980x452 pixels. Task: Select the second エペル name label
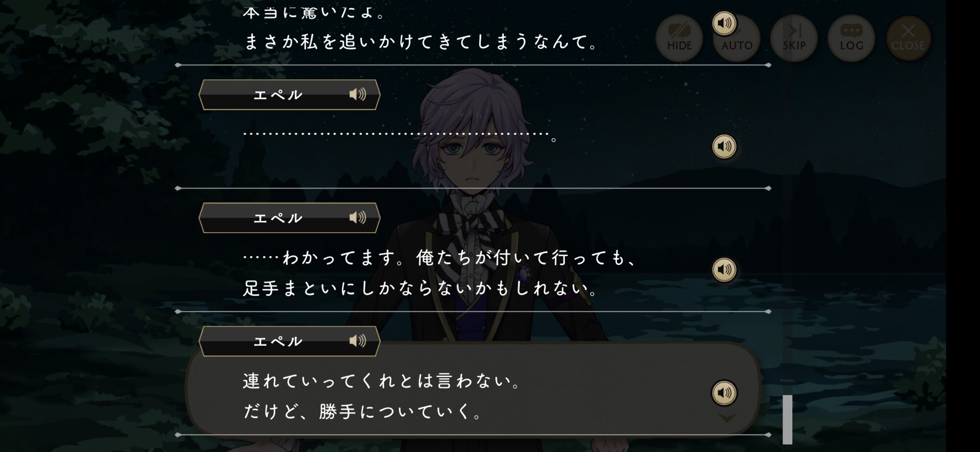278,218
